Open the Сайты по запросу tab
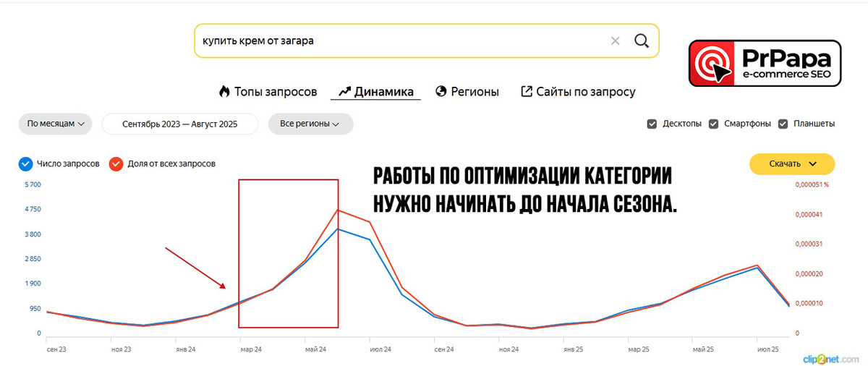The image size is (868, 366). tap(578, 91)
